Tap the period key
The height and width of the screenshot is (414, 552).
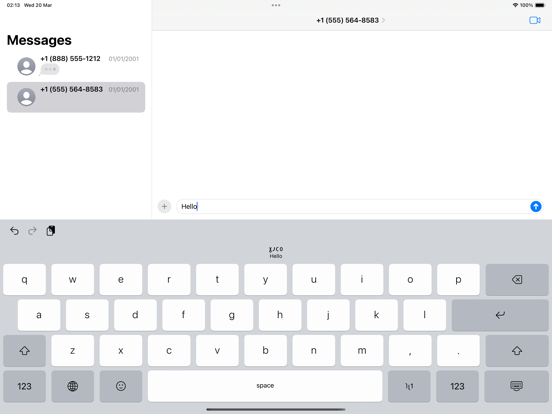click(x=458, y=351)
